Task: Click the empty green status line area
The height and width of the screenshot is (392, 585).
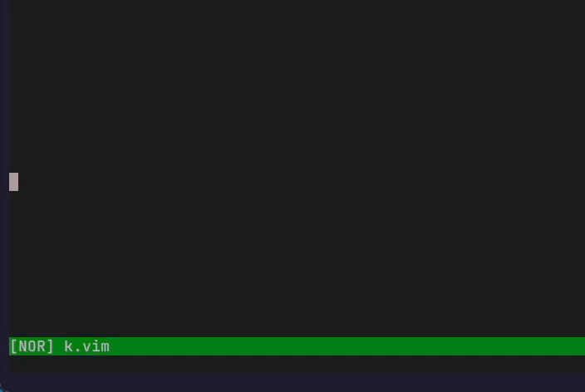Action: click(x=347, y=346)
